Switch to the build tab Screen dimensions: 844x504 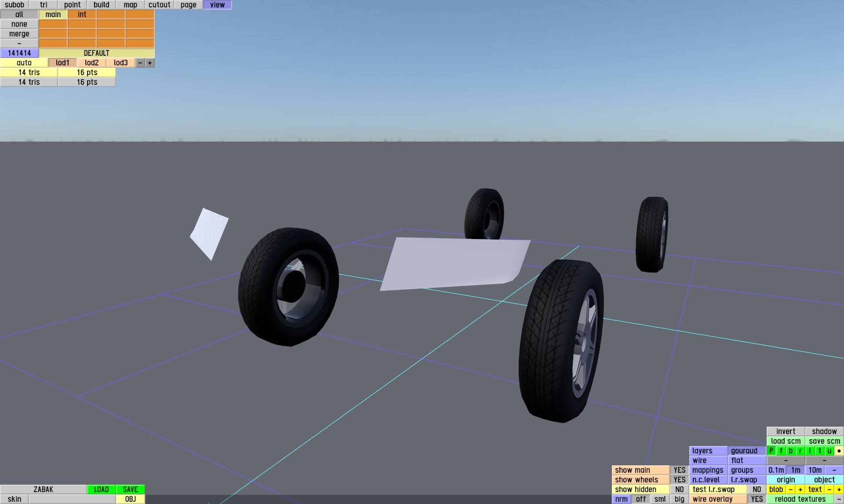point(101,5)
